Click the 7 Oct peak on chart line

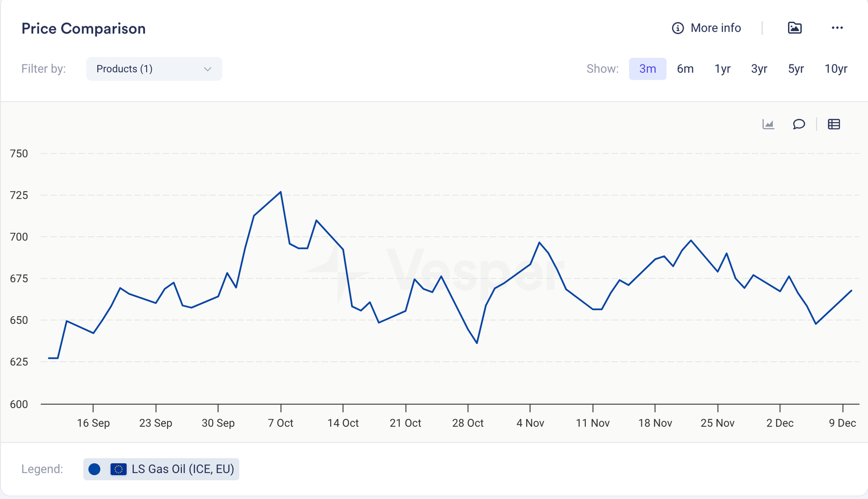280,192
